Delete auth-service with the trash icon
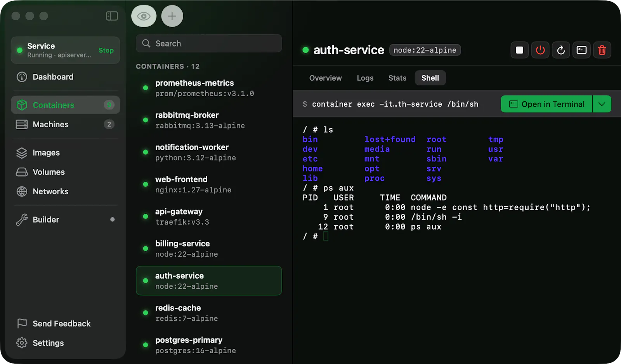 coord(602,50)
